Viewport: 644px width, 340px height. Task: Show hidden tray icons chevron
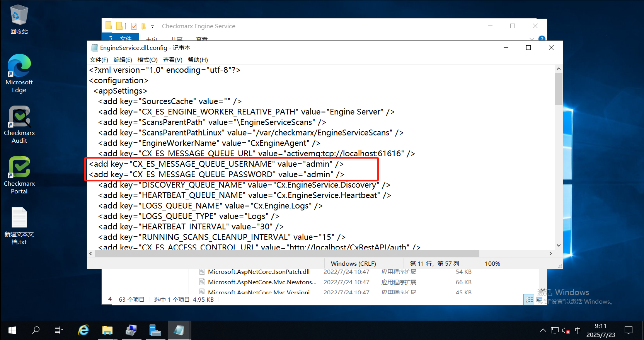coord(543,330)
